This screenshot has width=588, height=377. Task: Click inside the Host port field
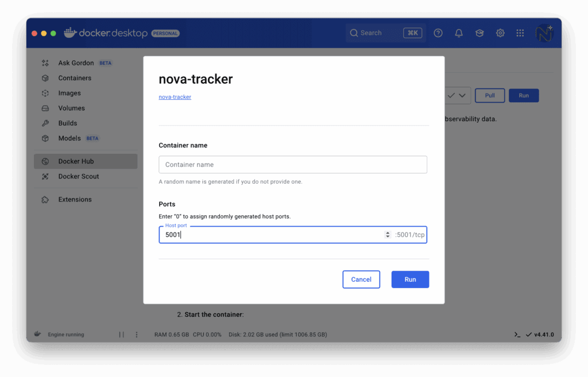[x=293, y=235]
